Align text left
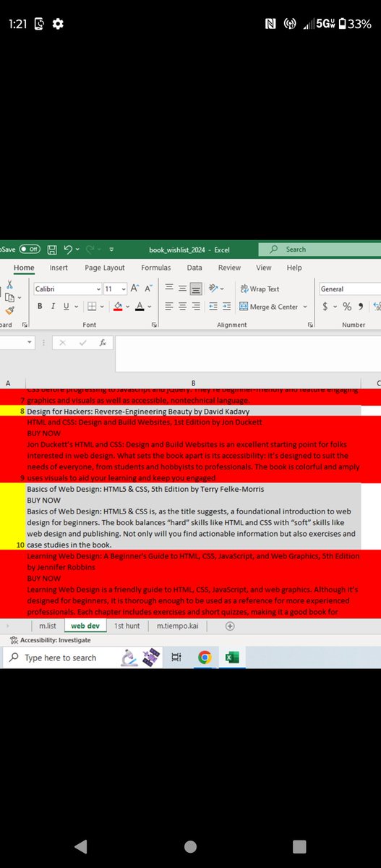Viewport: 381px width, 868px height. click(168, 307)
